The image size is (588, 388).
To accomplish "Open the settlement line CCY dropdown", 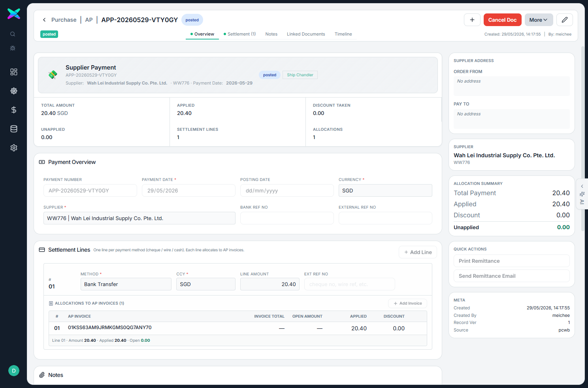I will (x=206, y=284).
